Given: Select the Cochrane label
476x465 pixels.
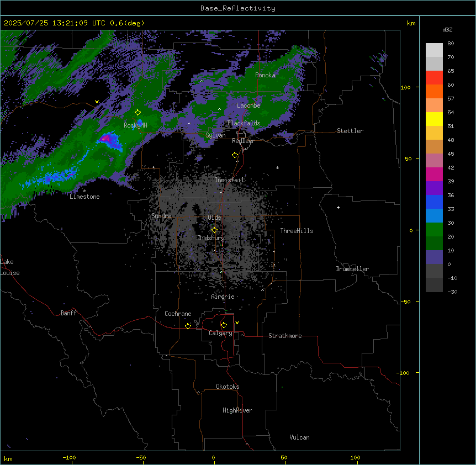Looking at the screenshot, I should pyautogui.click(x=178, y=314).
